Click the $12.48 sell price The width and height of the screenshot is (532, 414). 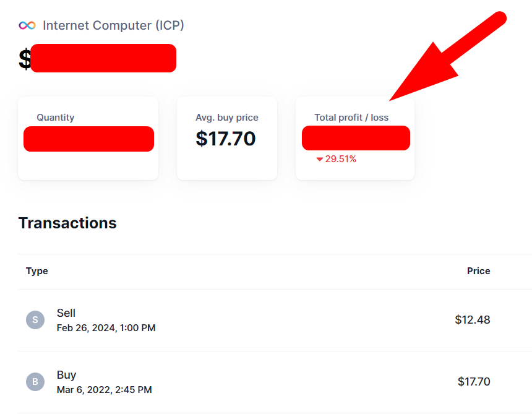point(472,320)
